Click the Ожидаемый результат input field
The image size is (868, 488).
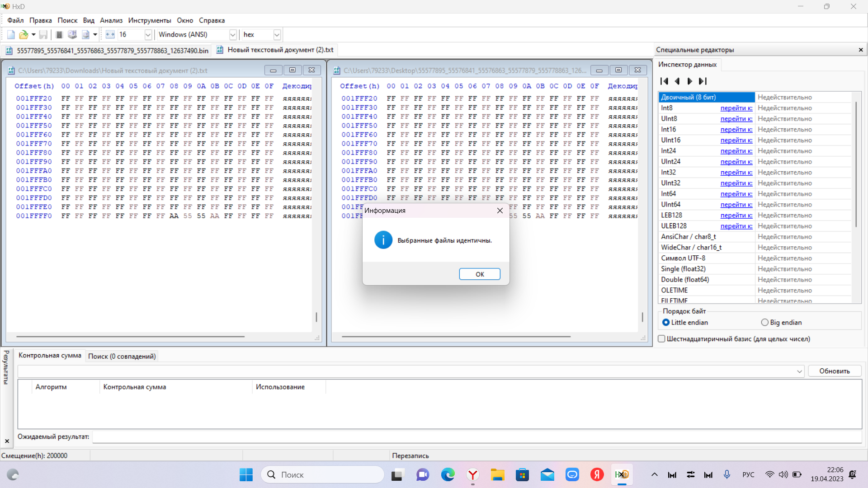tap(477, 437)
